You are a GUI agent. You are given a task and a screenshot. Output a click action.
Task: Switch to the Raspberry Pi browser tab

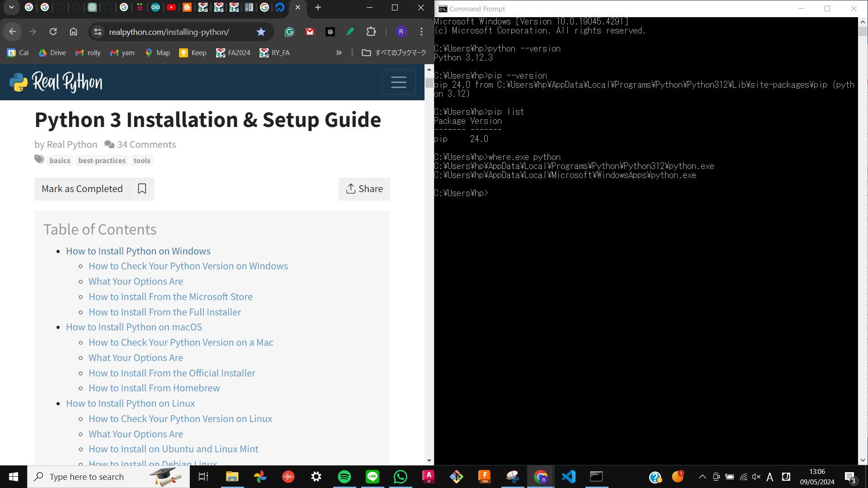click(140, 7)
